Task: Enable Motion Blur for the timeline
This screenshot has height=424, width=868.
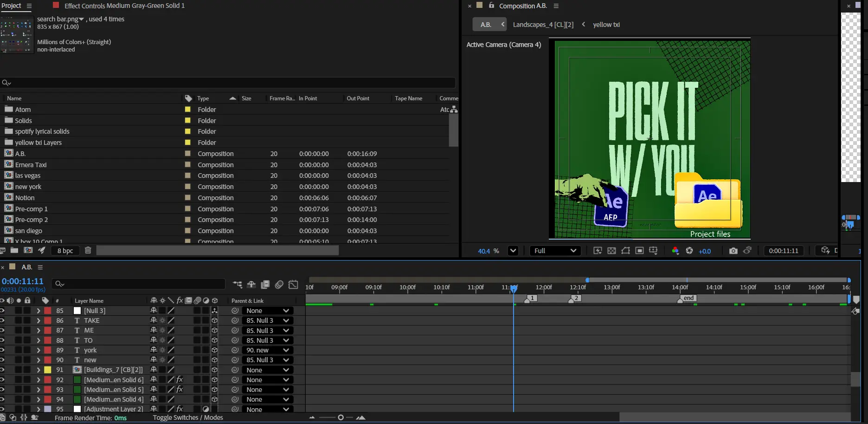Action: pyautogui.click(x=279, y=285)
